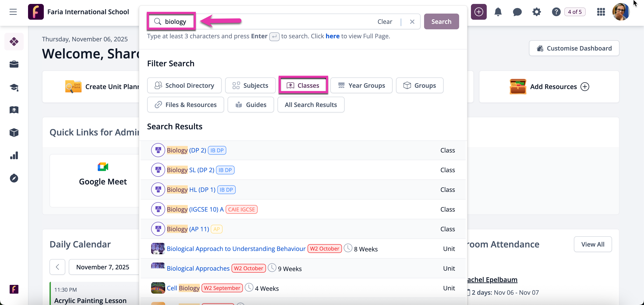This screenshot has height=305, width=644.
Task: Open Biological Approach to Understanding Behaviour unit
Action: [236, 249]
